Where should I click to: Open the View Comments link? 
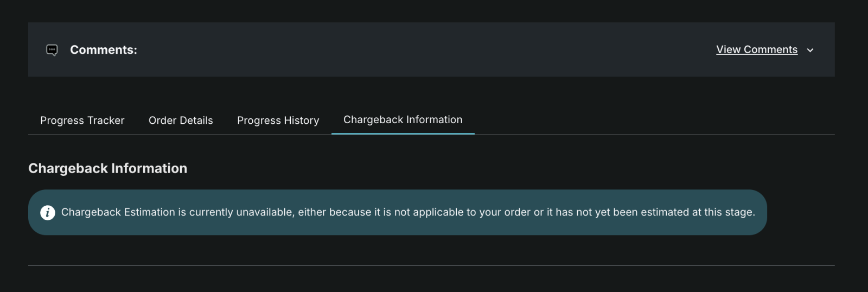coord(756,49)
